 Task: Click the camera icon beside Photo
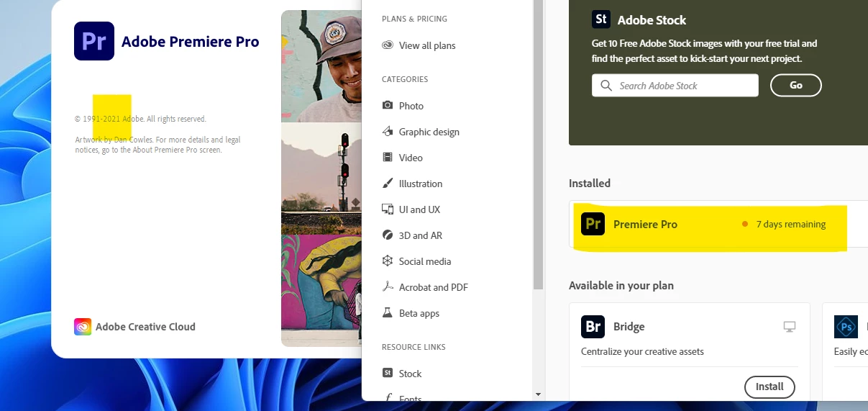tap(388, 105)
